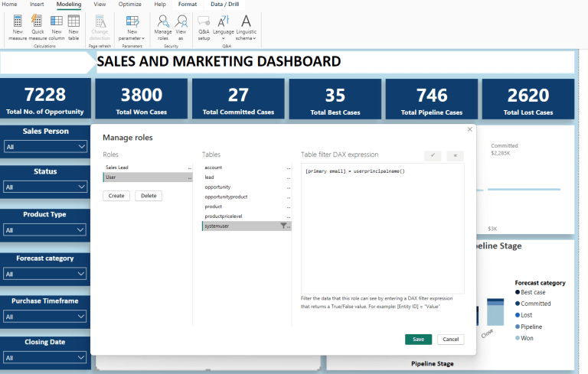Click the Quick measure icon
588x374 pixels.
[x=38, y=22]
